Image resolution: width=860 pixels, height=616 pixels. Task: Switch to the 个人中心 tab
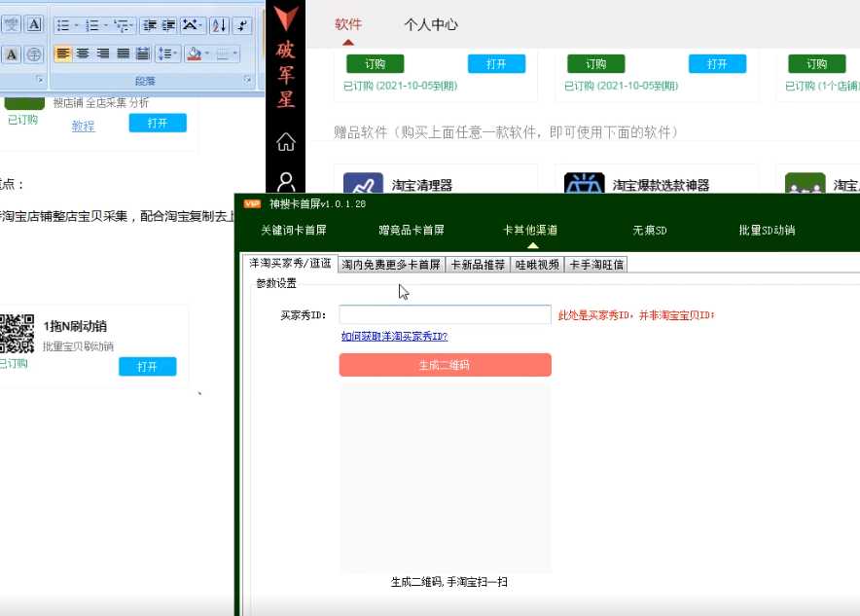click(x=431, y=24)
